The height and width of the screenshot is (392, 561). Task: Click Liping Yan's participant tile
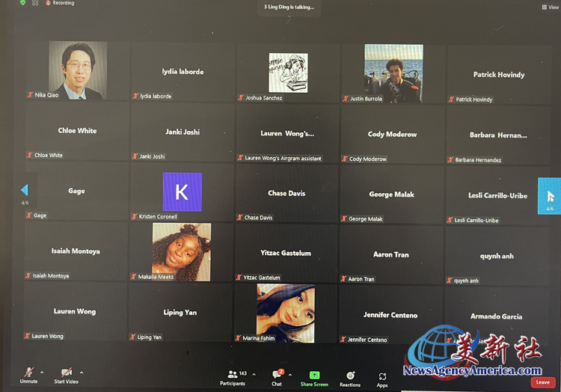(x=180, y=313)
